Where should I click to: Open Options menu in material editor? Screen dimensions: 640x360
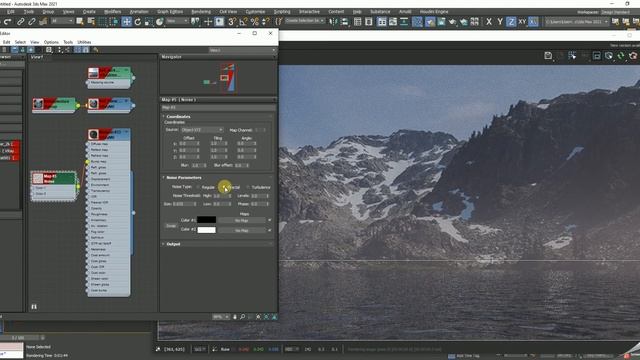coord(51,42)
